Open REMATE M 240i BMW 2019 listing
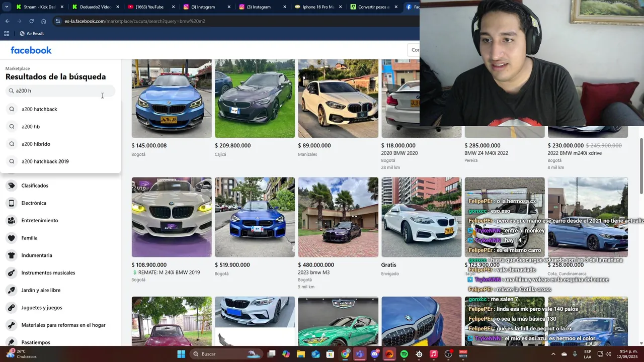The height and width of the screenshot is (362, 644). [172, 217]
